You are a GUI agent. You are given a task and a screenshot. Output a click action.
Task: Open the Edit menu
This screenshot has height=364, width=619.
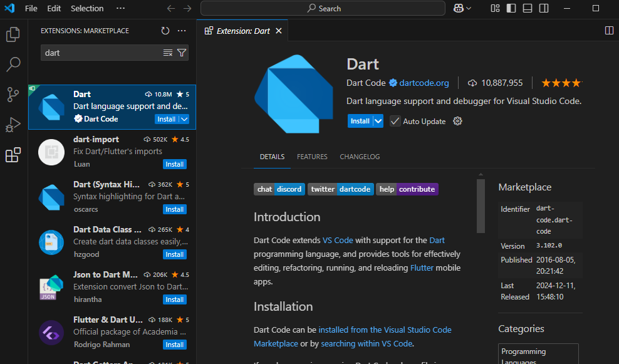pos(54,8)
